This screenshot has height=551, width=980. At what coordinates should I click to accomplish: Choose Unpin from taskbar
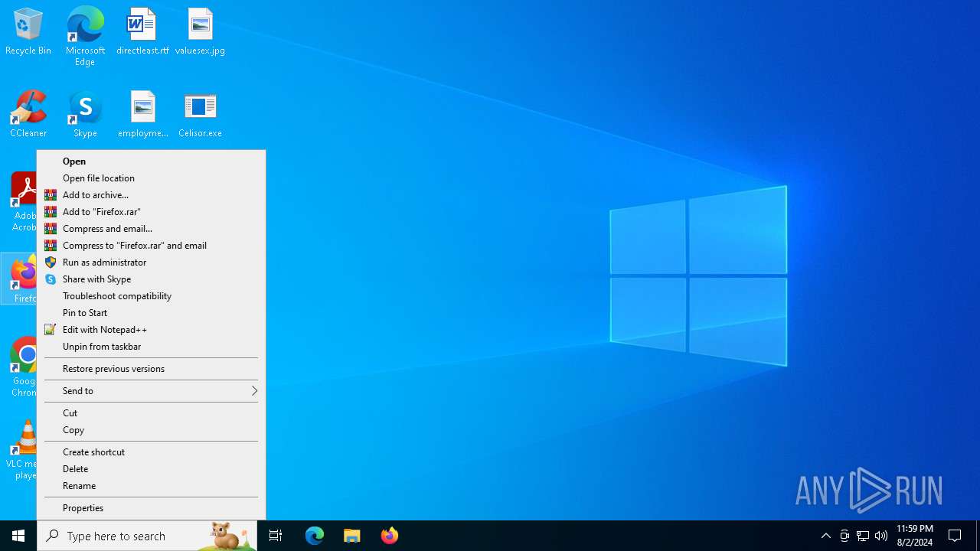pos(151,347)
